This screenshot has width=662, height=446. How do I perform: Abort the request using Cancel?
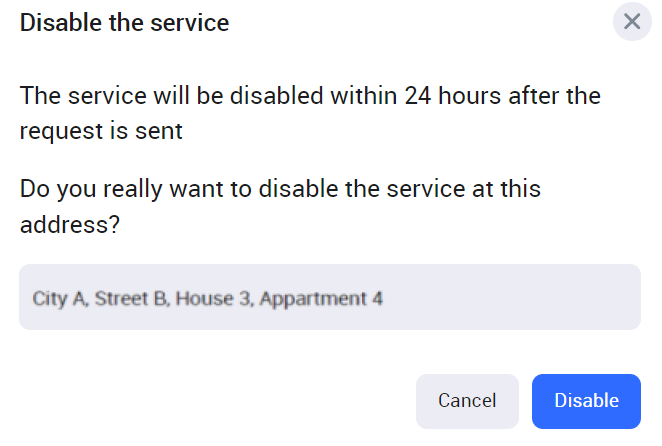(x=467, y=401)
